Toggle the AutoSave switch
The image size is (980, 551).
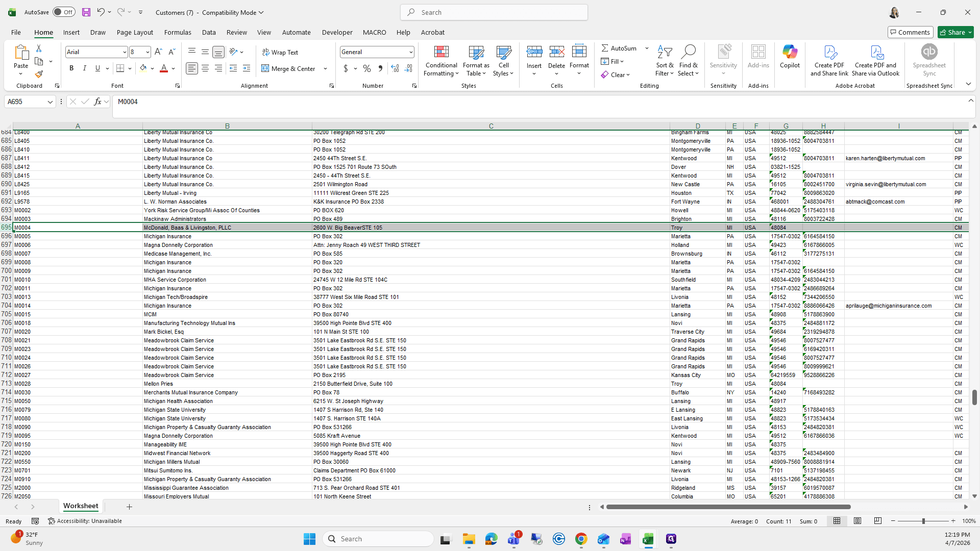pos(64,12)
